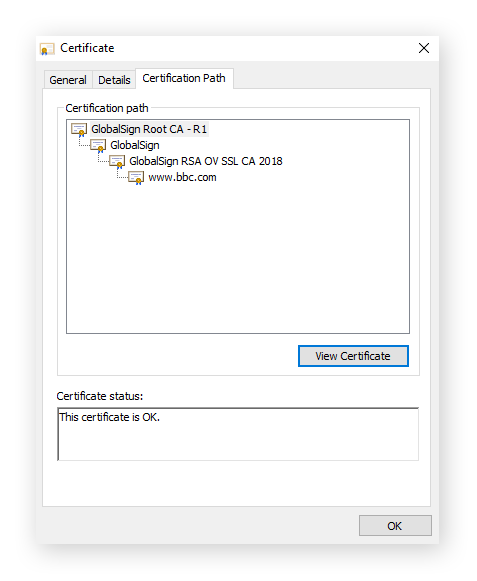Select GlobalSign RSA OV SSL CA 2018

point(206,161)
